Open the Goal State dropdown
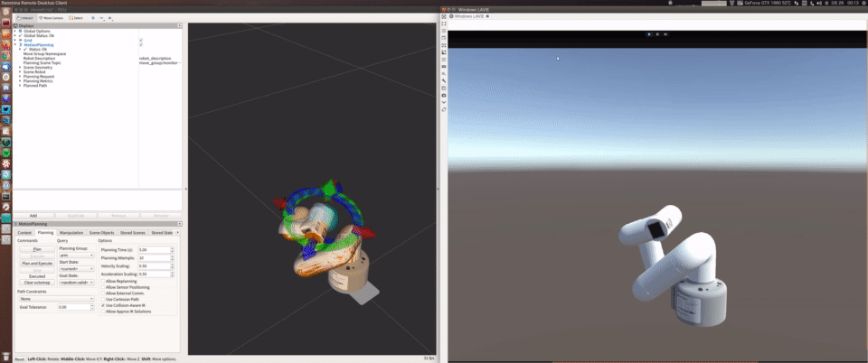 click(76, 282)
